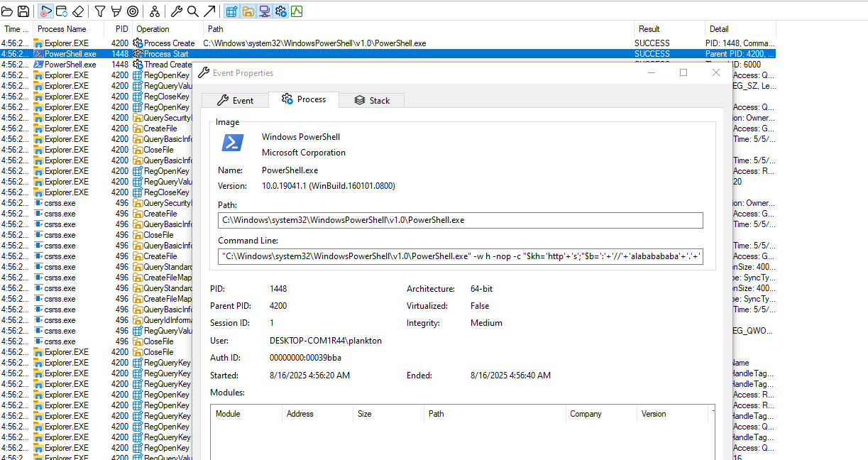Click the Ended time 8/16/2025 4:56:40 AM
The image size is (868, 460).
510,376
